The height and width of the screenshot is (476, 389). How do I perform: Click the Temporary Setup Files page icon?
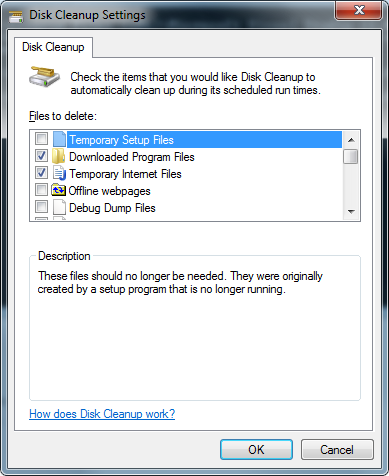59,139
